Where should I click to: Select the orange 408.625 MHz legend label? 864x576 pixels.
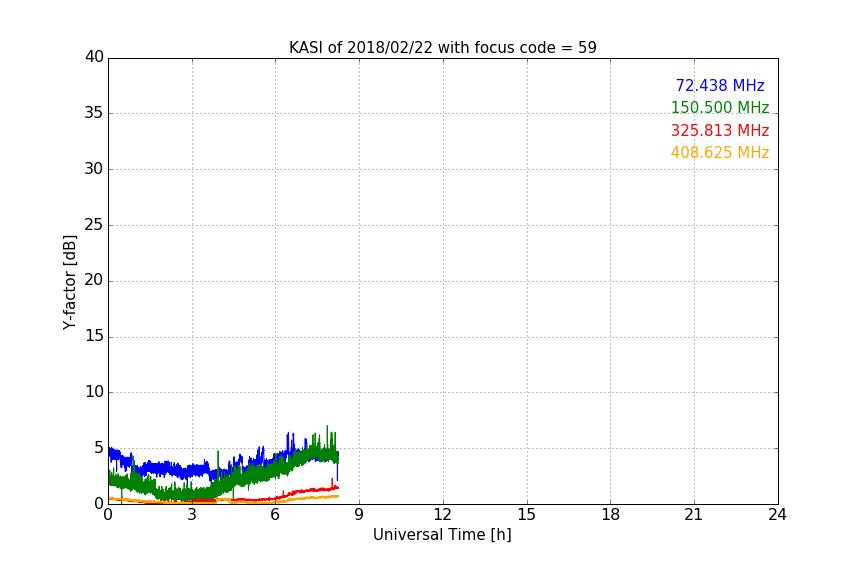[720, 153]
